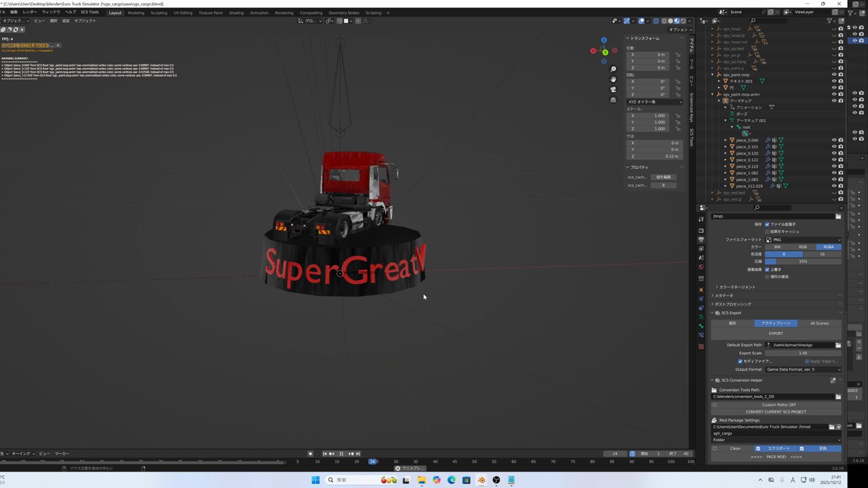Open the Shading workspace tab
Image resolution: width=868 pixels, height=488 pixels.
pos(236,12)
